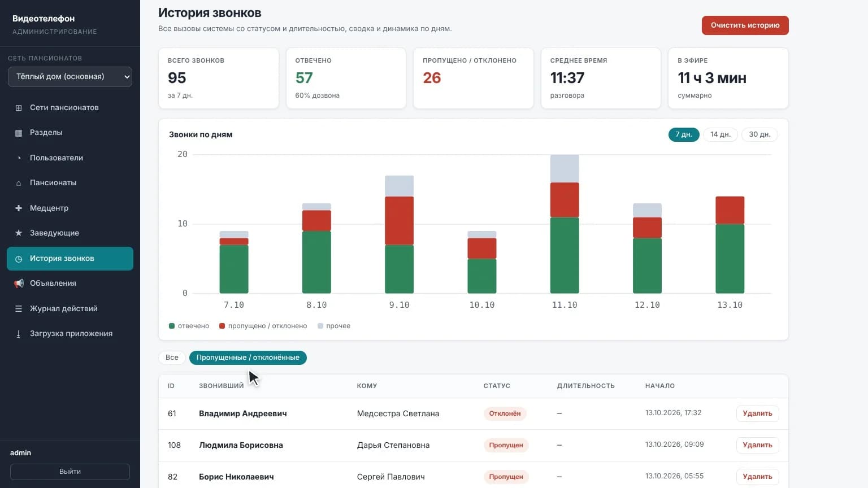868x488 pixels.
Task: Click the house icon next to Пансионаты
Action: pyautogui.click(x=19, y=183)
